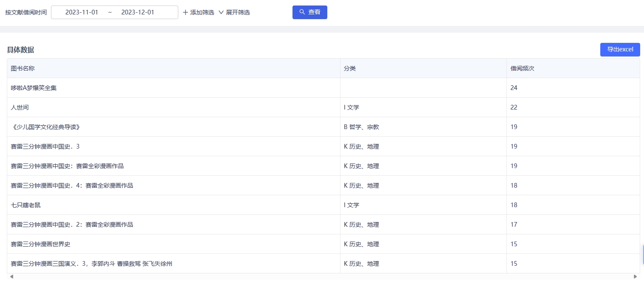Click end date 2023-12-01 field
Viewport: 644px width, 284px height.
pos(138,12)
